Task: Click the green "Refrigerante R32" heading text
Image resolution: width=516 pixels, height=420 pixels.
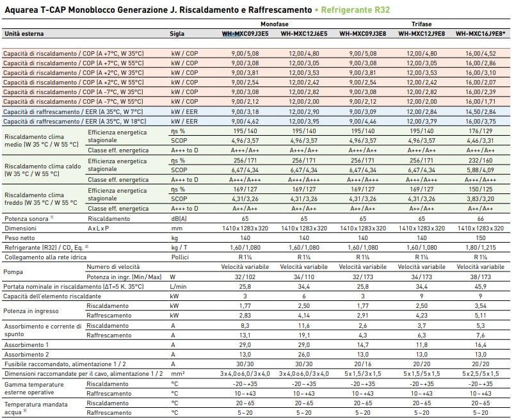Action: pos(355,10)
